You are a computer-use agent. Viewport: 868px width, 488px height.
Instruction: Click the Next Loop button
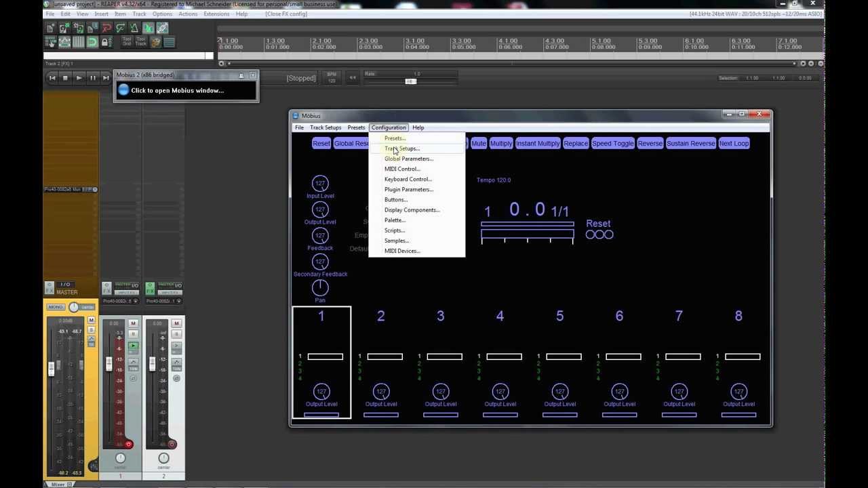point(734,143)
